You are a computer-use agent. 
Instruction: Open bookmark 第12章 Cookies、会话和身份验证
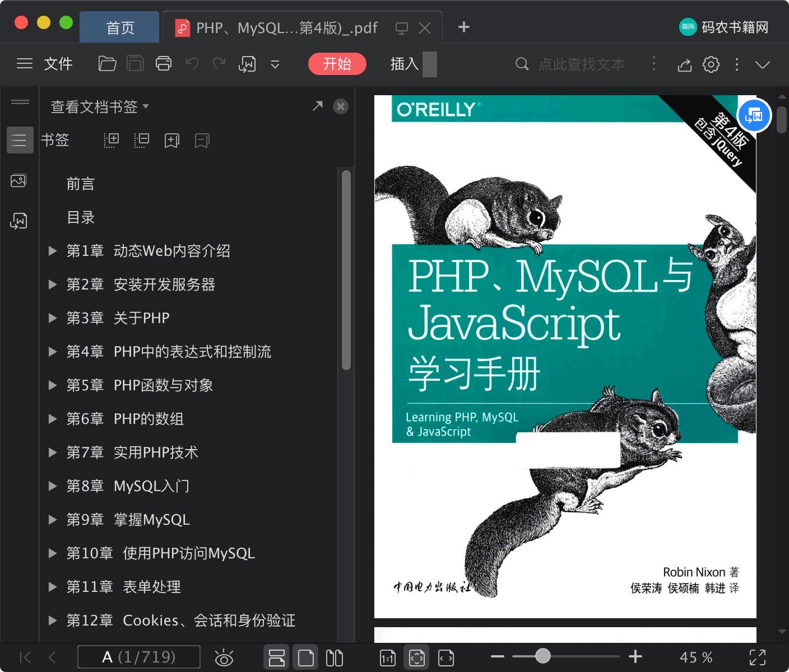180,620
